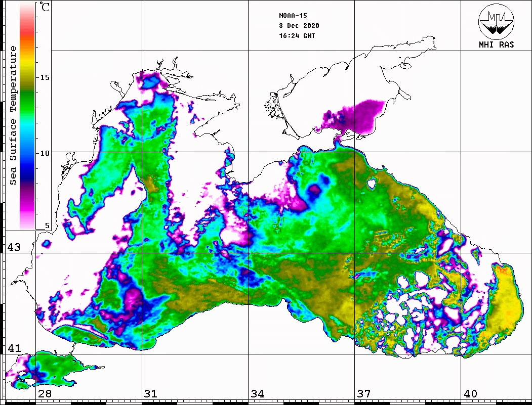Image resolution: width=532 pixels, height=405 pixels.
Task: Click the "Sea Surface Temperature" legend title
Action: tap(13, 115)
